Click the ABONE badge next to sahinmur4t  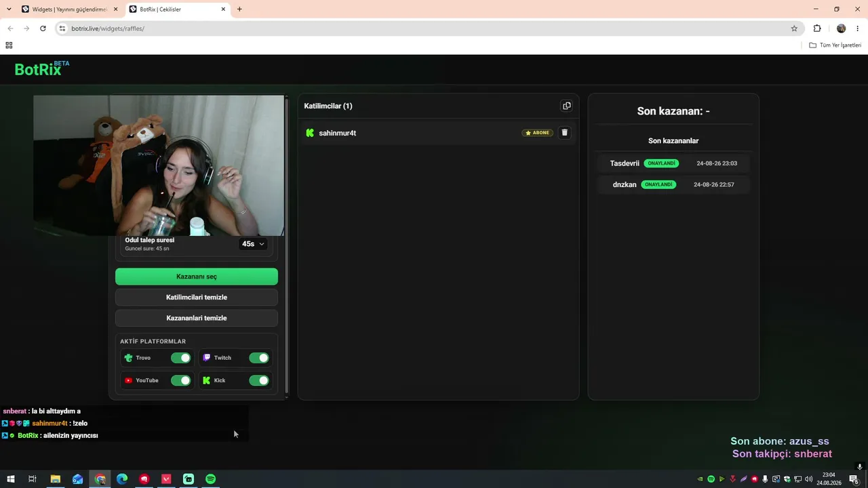point(537,133)
